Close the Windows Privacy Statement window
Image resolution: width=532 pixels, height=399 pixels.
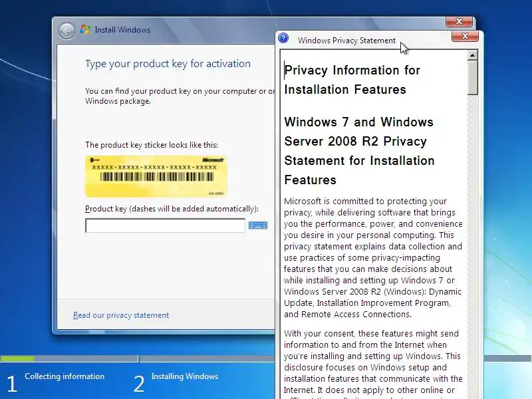(x=465, y=36)
